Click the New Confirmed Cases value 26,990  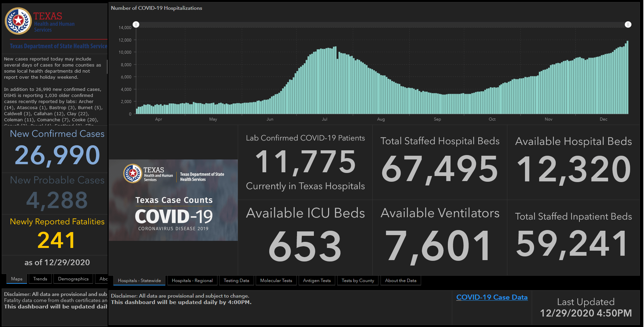pyautogui.click(x=57, y=155)
